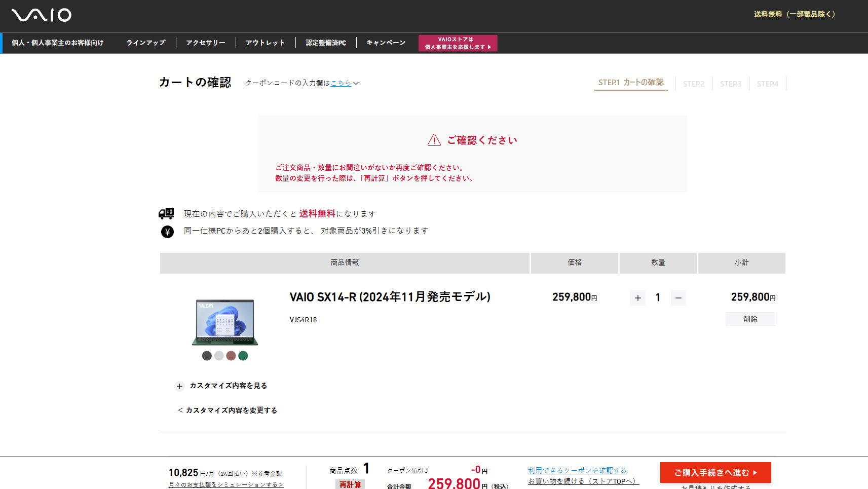Select the copper brown color swatch
This screenshot has width=868, height=489.
231,356
